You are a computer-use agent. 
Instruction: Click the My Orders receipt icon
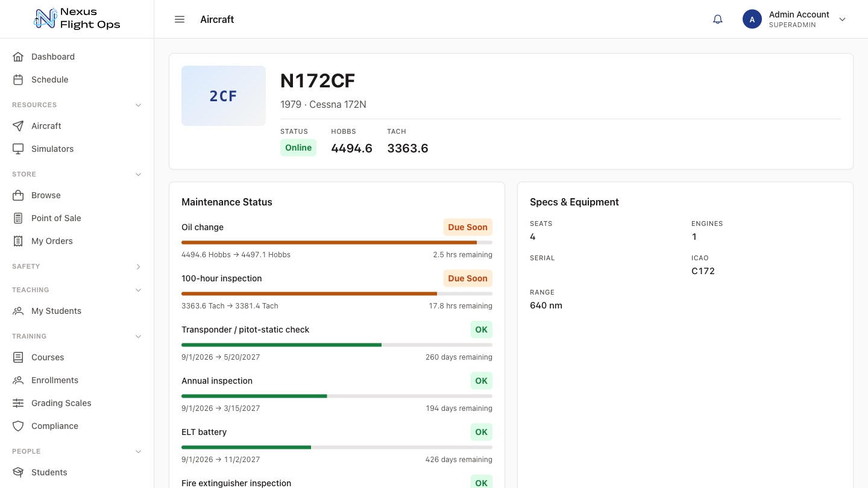(x=18, y=241)
